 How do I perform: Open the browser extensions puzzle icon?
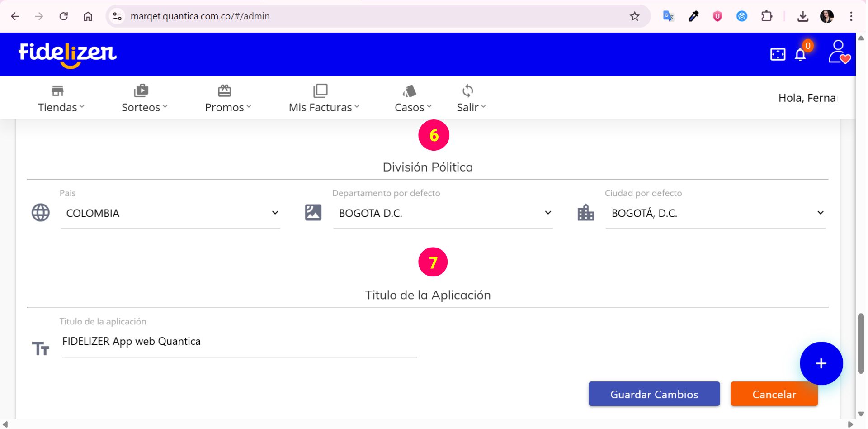(767, 16)
